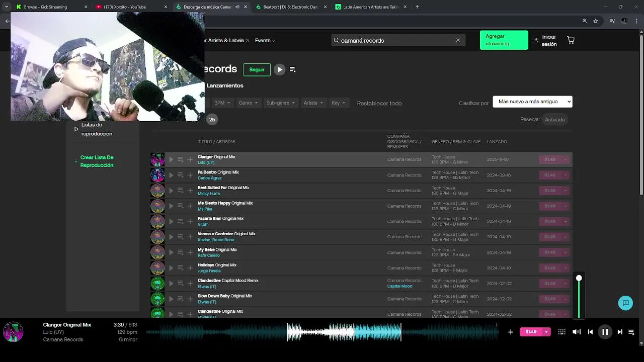
Task: Switch to Latin American Artists tab
Action: pos(371,7)
